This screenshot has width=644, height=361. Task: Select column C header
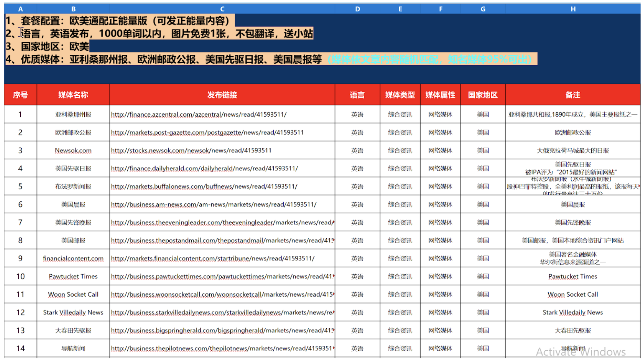coord(222,9)
